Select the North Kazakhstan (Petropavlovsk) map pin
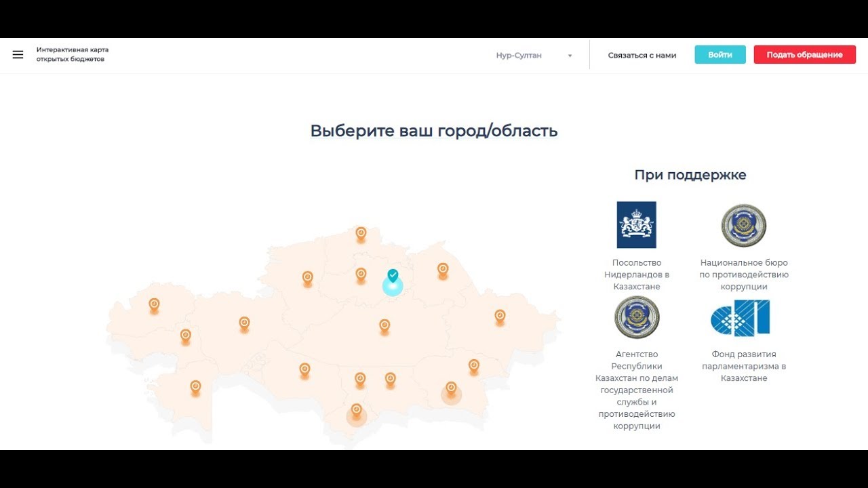Viewport: 868px width, 488px height. click(x=361, y=234)
